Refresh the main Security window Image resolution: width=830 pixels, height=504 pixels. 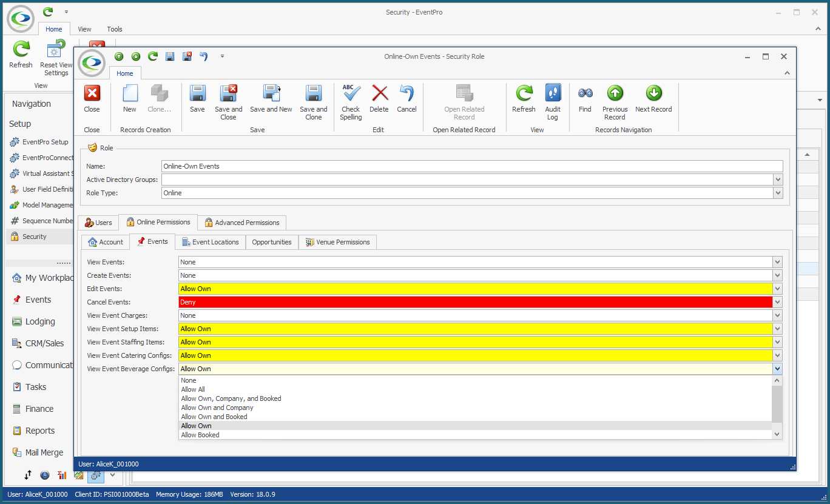tap(21, 54)
